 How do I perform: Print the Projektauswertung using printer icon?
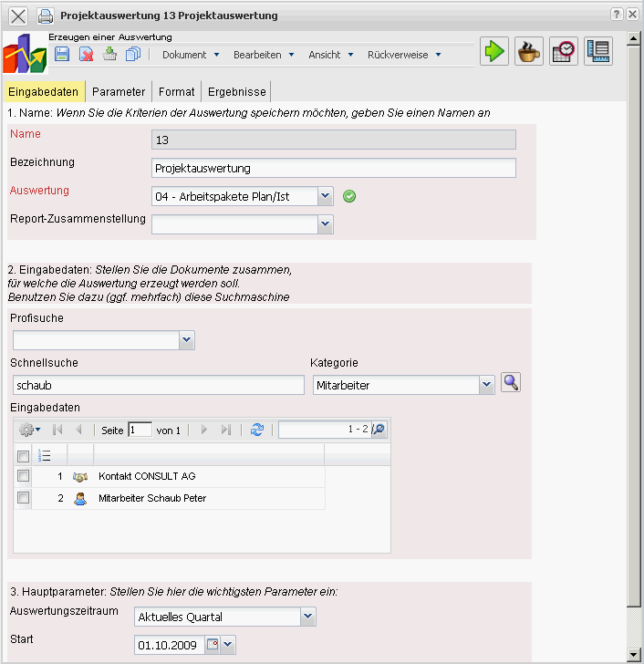[x=45, y=16]
